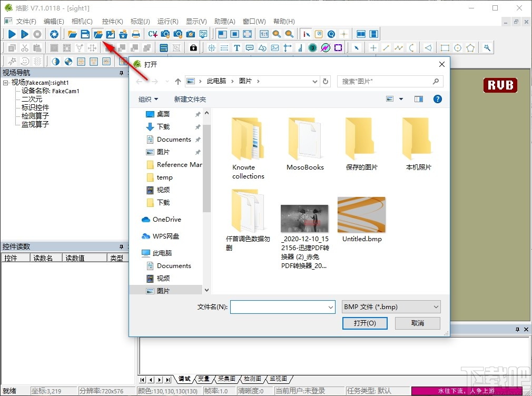Select 此电脑 in address breadcrumb
The height and width of the screenshot is (396, 532).
[216, 81]
